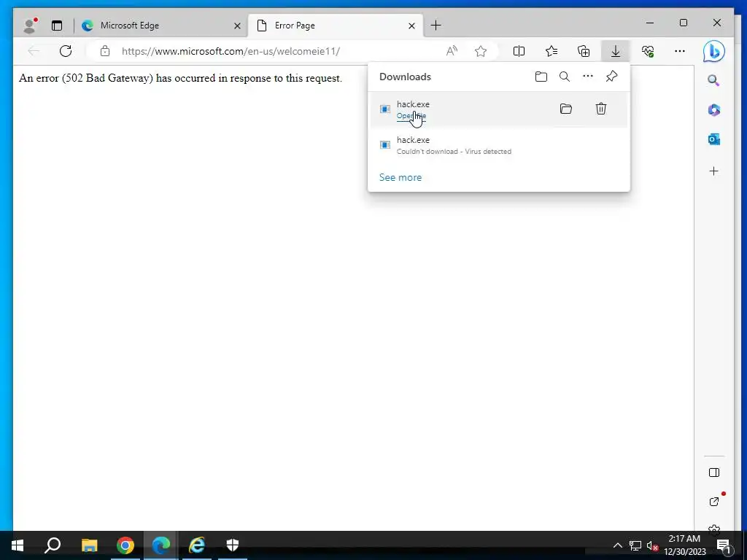747x560 pixels.
Task: Launch File Explorer from taskbar
Action: (x=89, y=545)
